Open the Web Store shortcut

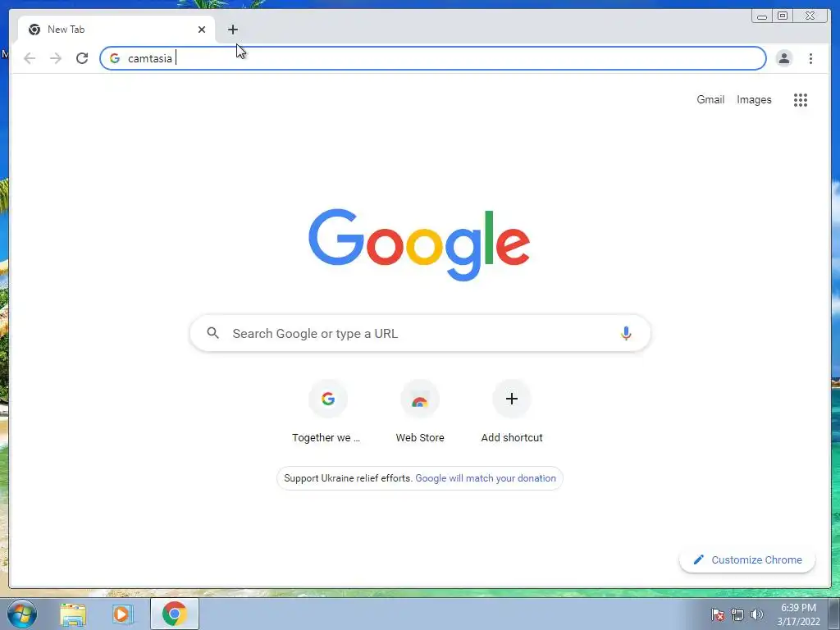420,412
